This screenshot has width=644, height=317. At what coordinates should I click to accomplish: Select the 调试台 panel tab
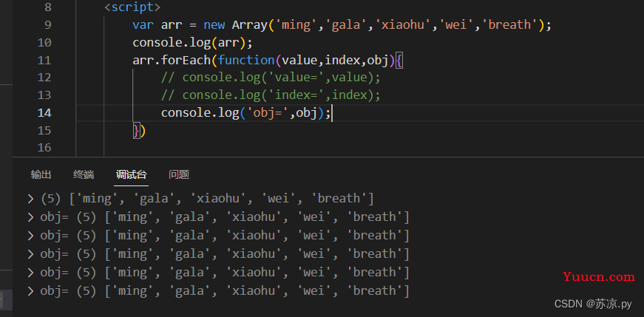[x=131, y=174]
